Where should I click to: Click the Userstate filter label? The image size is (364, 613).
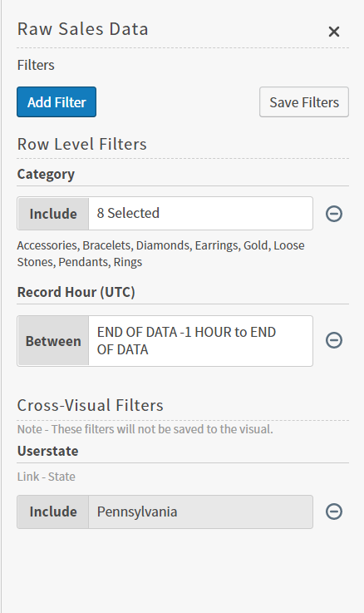47,451
